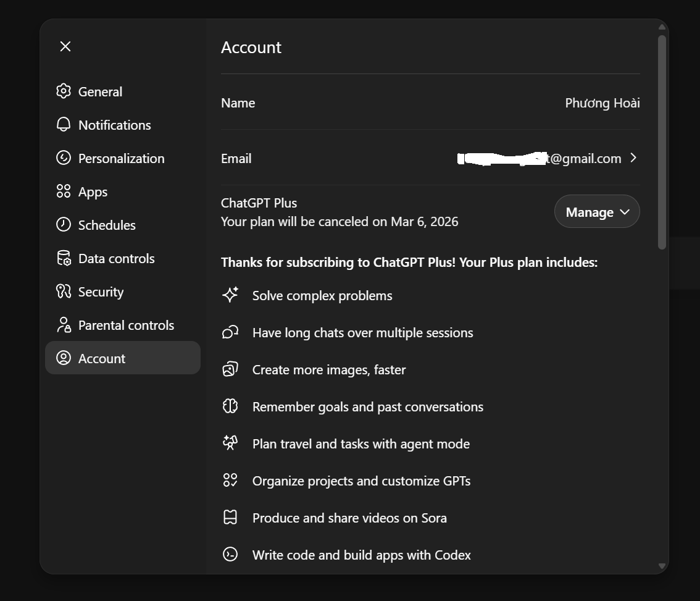Select Data controls in the sidebar
The width and height of the screenshot is (700, 601).
coord(123,258)
